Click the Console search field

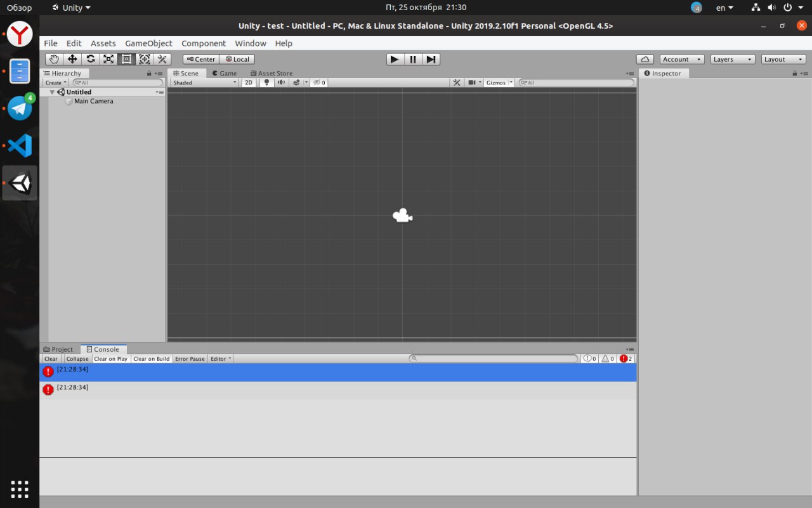(494, 359)
